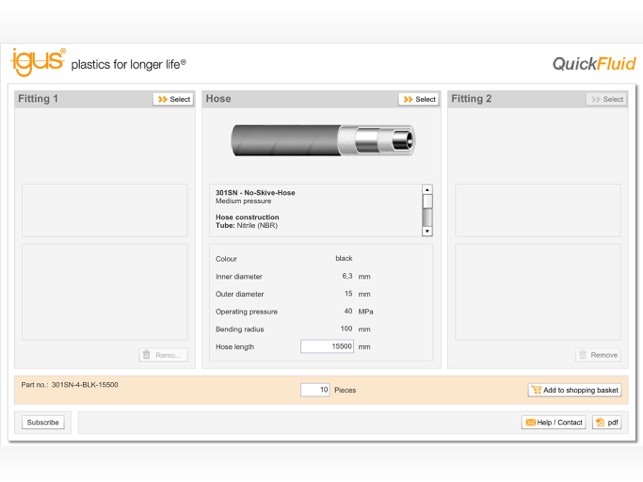Screen dimensions: 643x482
Task: Click the Hose length label
Action: tap(235, 347)
